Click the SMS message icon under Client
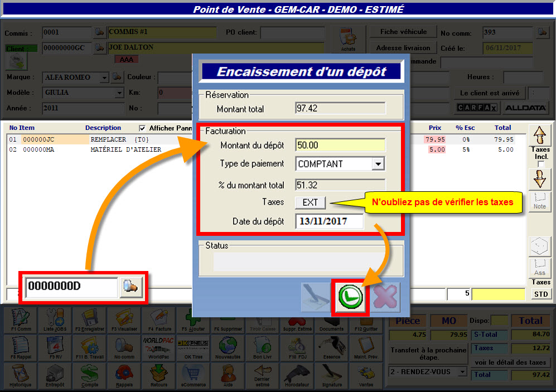Image resolution: width=556 pixels, height=392 pixels. 16,62
